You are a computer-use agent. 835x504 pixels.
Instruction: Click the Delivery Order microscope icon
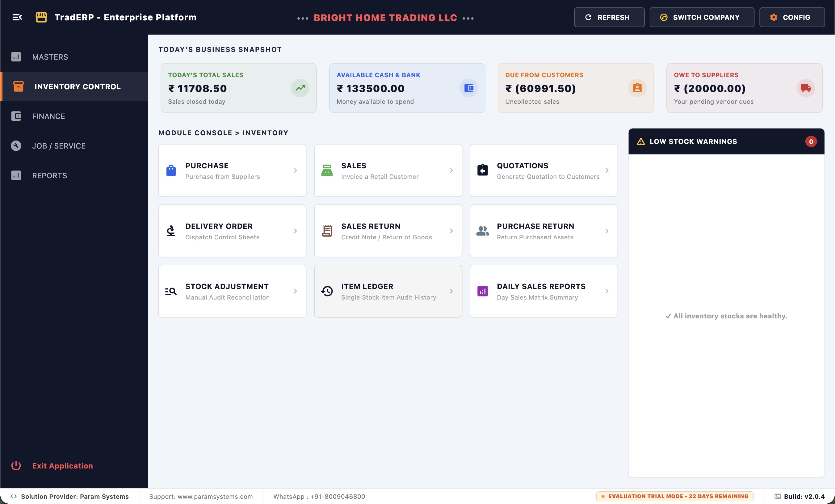[x=171, y=231]
